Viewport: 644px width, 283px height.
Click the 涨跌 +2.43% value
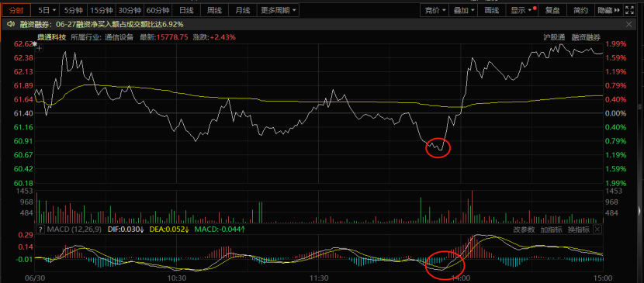(x=223, y=37)
